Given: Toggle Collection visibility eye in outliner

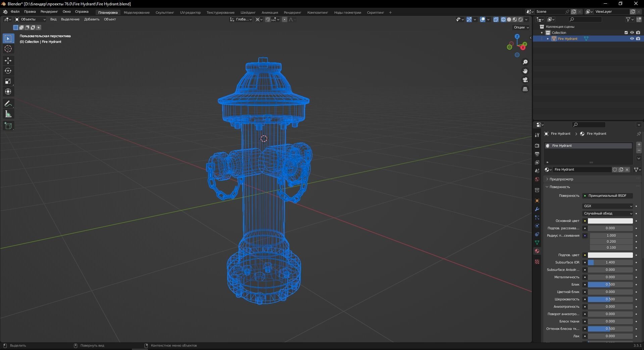Looking at the screenshot, I should click(632, 33).
